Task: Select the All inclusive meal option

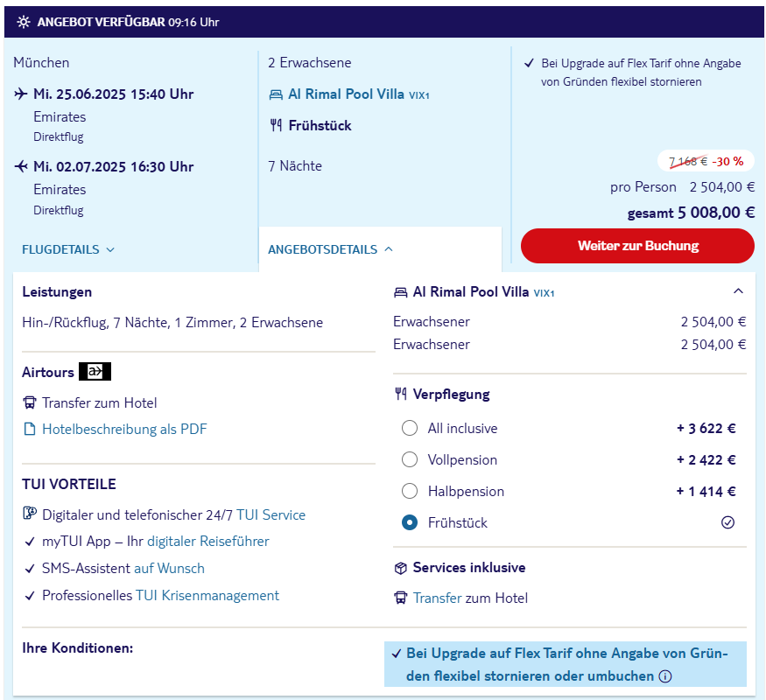Action: point(410,428)
